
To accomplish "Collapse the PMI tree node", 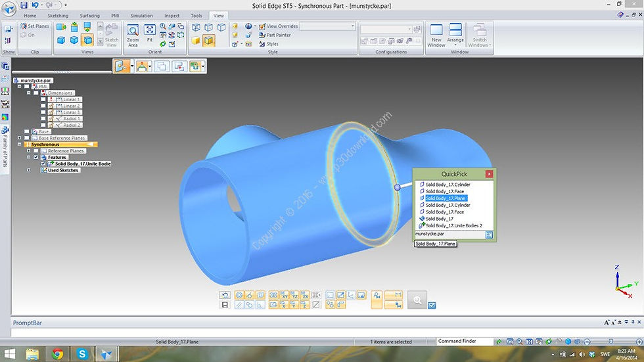I will [x=19, y=87].
